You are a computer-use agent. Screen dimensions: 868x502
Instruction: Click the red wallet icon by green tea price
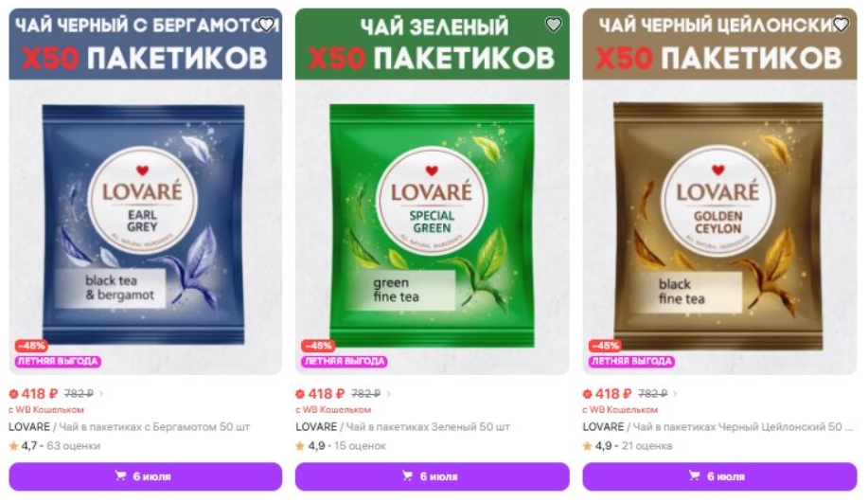300,394
